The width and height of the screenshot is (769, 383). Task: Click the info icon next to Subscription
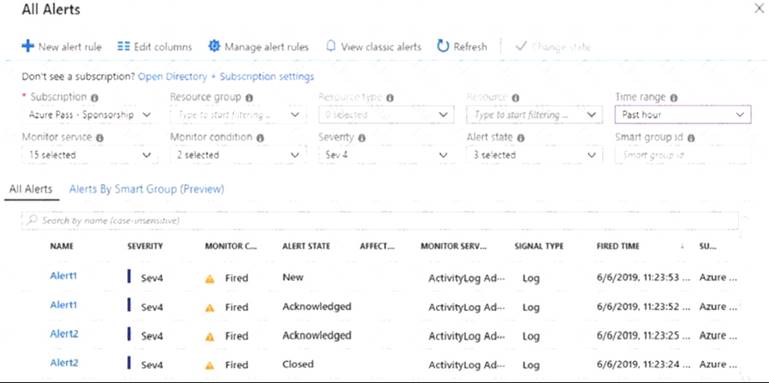94,98
